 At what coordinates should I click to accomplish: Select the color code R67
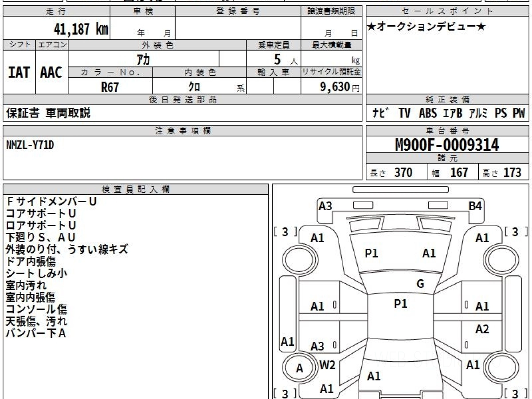[110, 86]
